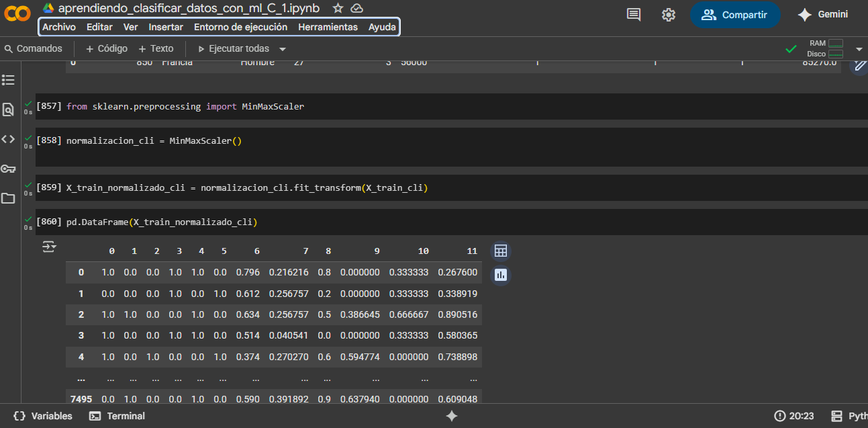Viewport: 868px width, 428px height.
Task: Click Ejecutar todas to run all cells
Action: pyautogui.click(x=233, y=48)
